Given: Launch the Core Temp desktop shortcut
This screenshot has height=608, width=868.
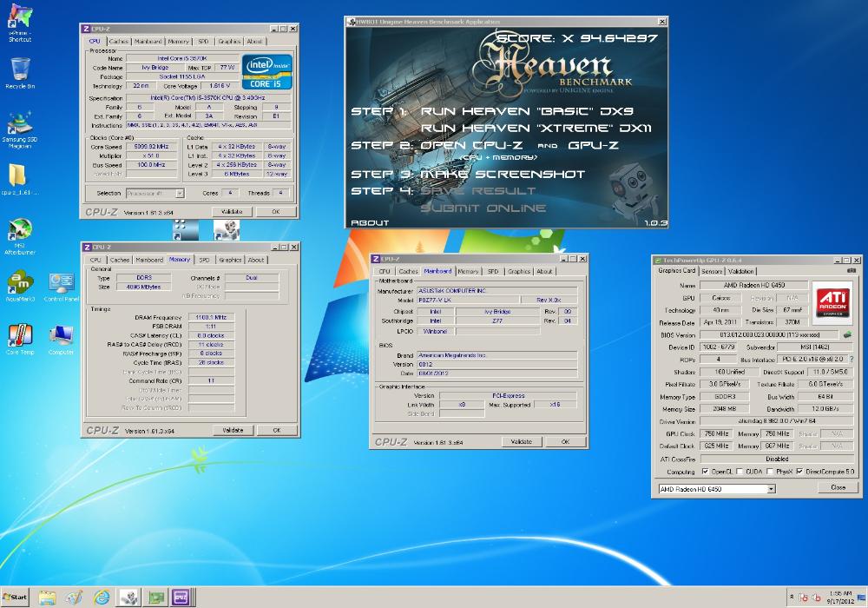Looking at the screenshot, I should [x=20, y=339].
